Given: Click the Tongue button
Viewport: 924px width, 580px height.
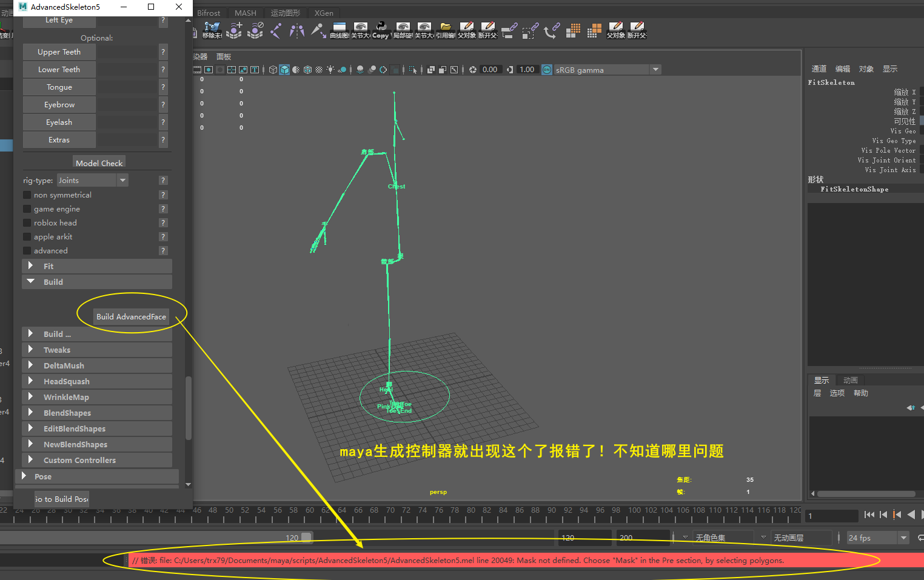Looking at the screenshot, I should (x=59, y=87).
